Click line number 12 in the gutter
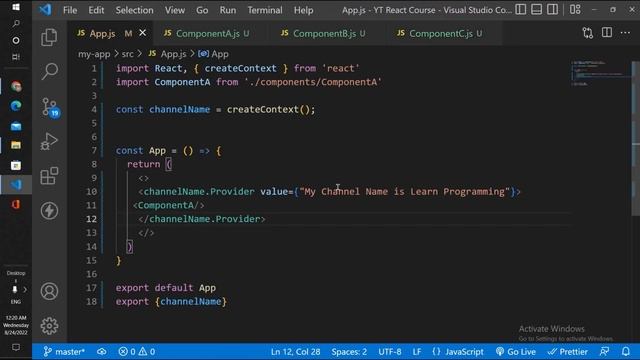The image size is (640, 360). point(91,219)
